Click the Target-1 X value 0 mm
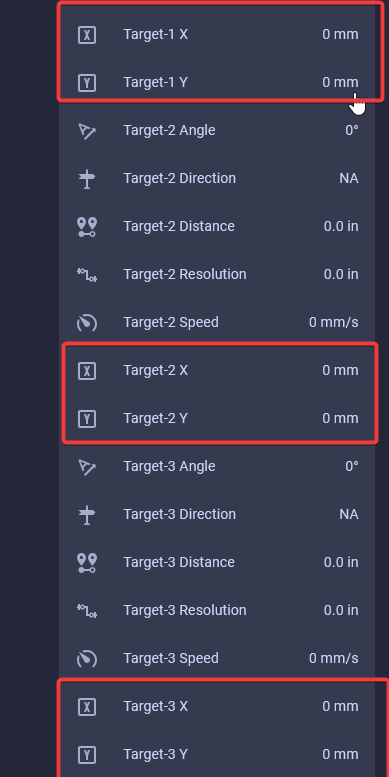The image size is (389, 777). click(x=340, y=35)
